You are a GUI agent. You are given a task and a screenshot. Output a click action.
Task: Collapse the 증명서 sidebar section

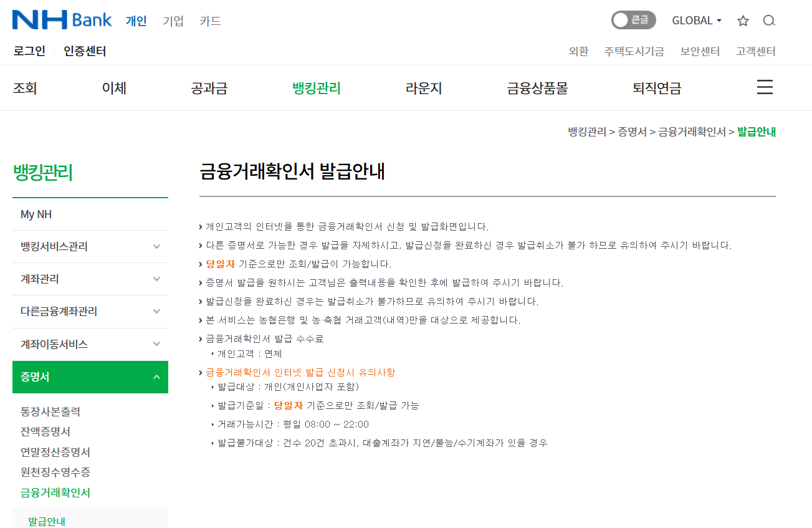pos(90,377)
